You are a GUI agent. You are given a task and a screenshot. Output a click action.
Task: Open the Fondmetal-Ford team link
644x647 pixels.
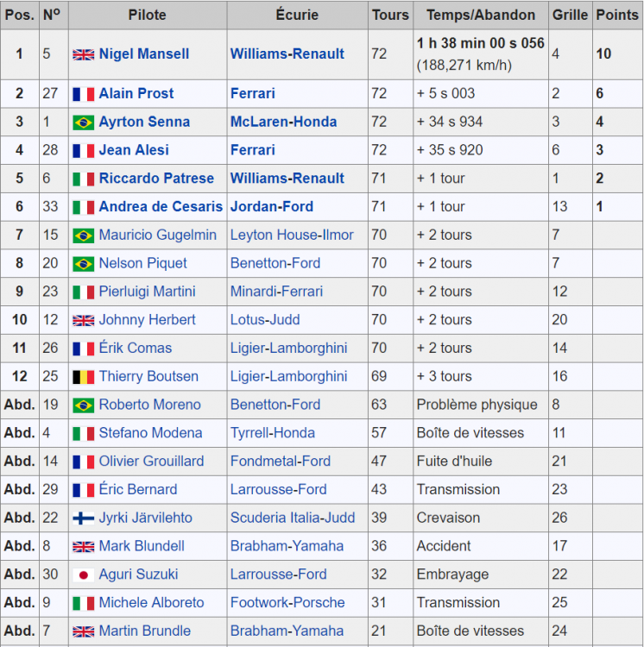(281, 461)
